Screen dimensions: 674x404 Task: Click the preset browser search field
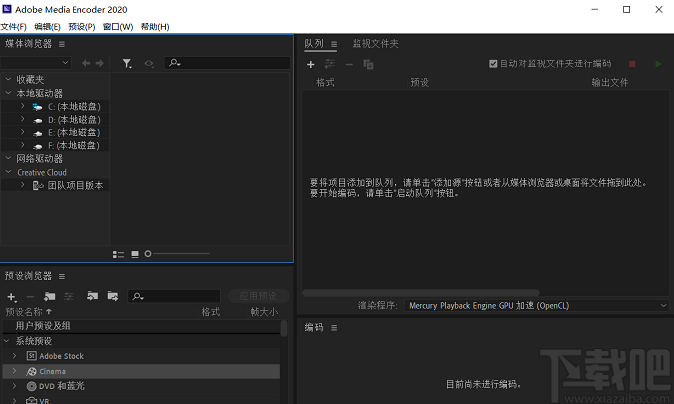[x=174, y=296]
